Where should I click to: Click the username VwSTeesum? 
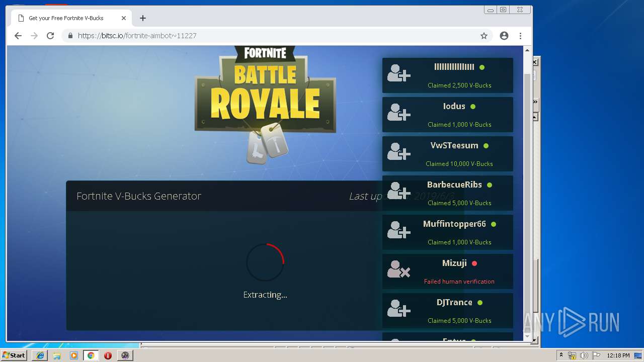(x=454, y=145)
